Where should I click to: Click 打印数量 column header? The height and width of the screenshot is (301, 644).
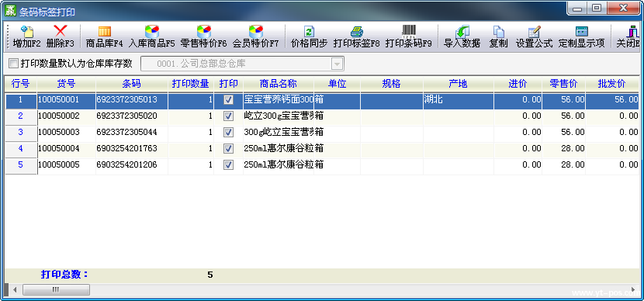[191, 84]
